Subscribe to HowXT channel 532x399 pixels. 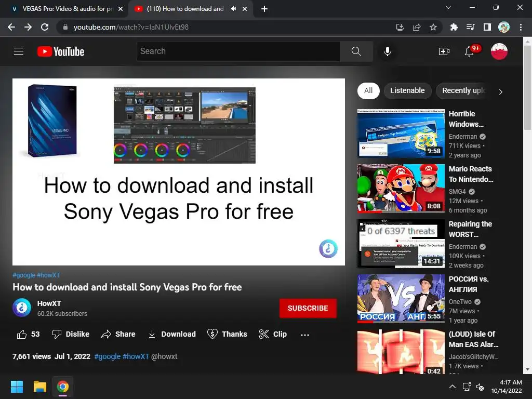click(308, 308)
